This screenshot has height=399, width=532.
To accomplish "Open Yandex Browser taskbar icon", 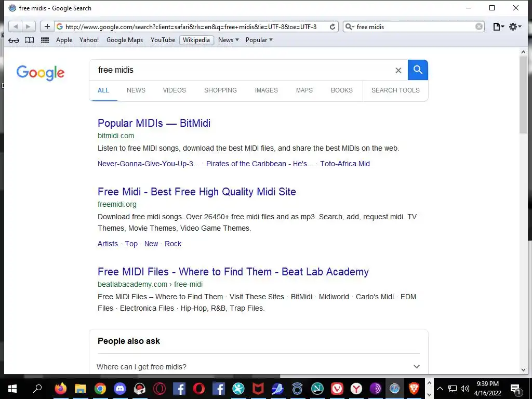I will [x=356, y=389].
